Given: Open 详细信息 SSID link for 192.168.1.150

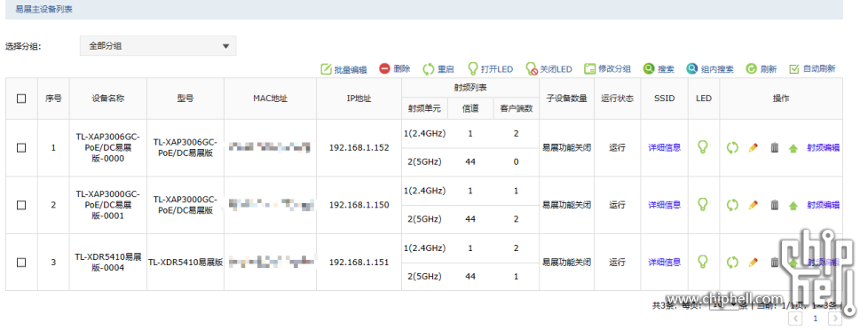Looking at the screenshot, I should tap(664, 205).
